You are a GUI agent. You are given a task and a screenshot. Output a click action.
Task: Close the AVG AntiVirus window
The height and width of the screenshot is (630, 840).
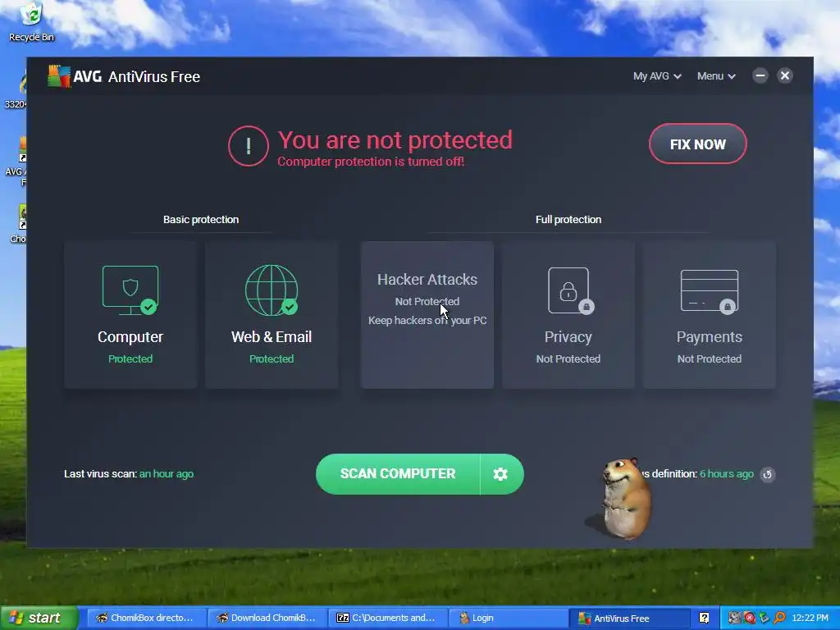click(x=785, y=75)
